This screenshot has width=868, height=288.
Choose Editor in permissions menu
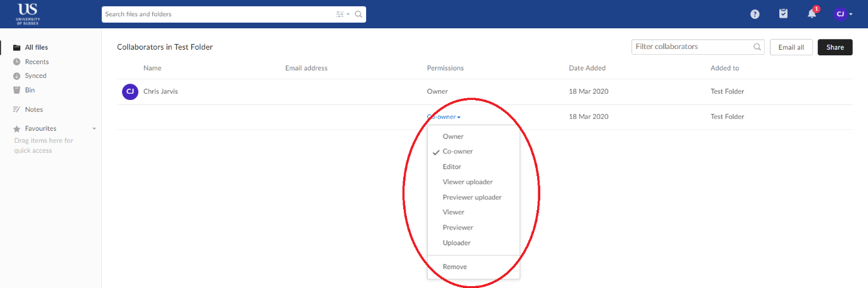click(474, 167)
